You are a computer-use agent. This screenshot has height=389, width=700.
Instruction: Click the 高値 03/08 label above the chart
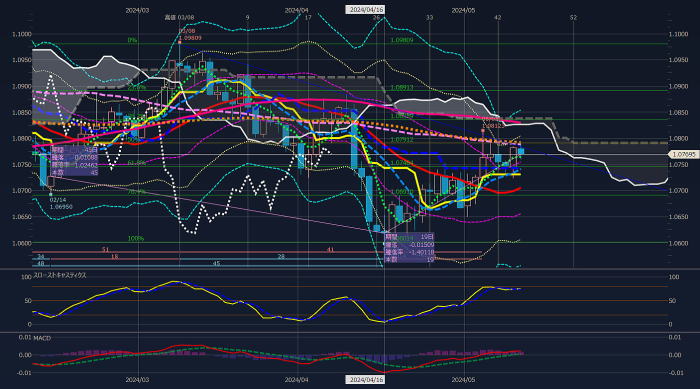(179, 17)
